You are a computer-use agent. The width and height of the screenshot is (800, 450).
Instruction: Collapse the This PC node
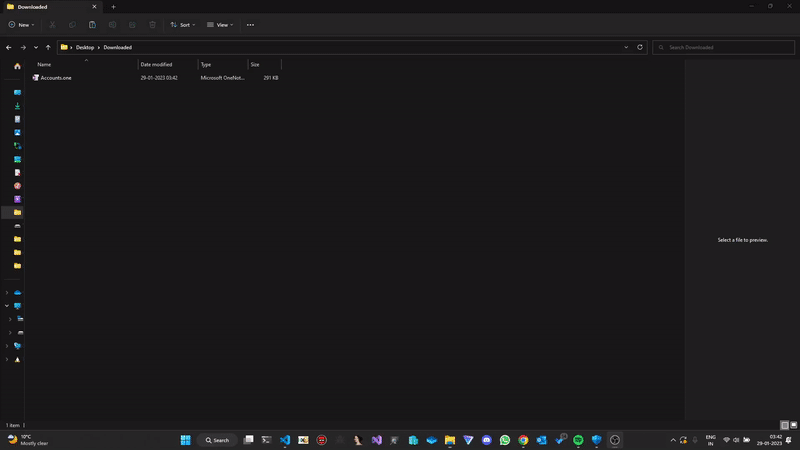(7, 306)
